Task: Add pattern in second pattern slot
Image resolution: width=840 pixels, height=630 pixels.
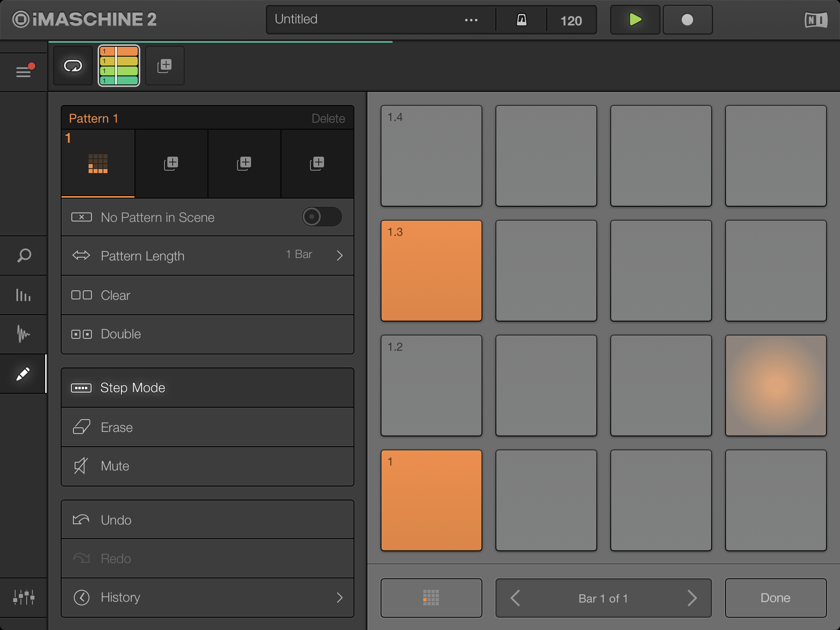Action: tap(171, 164)
